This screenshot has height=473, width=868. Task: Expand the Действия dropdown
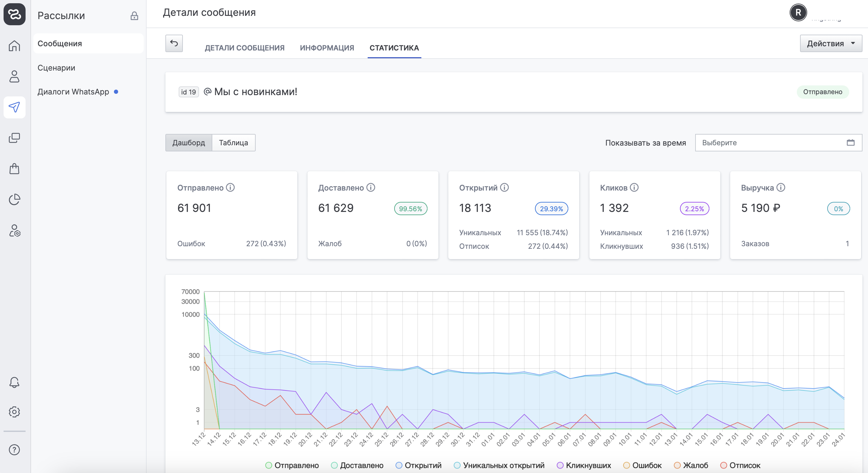pos(830,43)
